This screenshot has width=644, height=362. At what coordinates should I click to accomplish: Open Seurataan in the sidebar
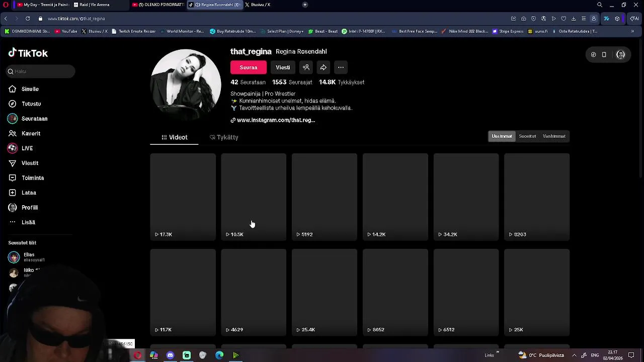point(28,119)
